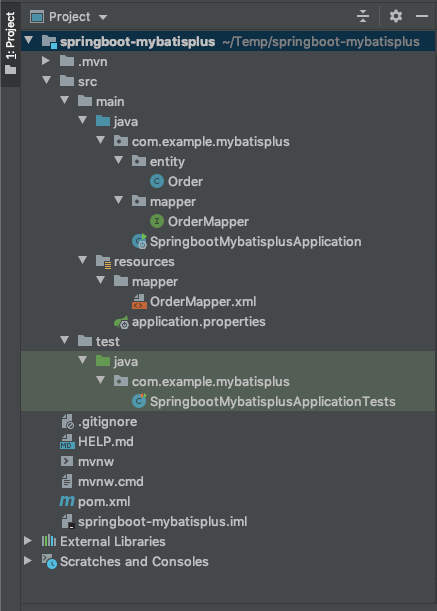
Task: Click the OrderMapper interface icon
Action: click(x=157, y=221)
